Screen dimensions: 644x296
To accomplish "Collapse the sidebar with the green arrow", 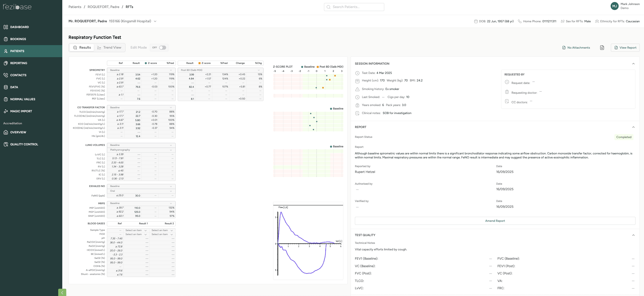I will point(62,292).
